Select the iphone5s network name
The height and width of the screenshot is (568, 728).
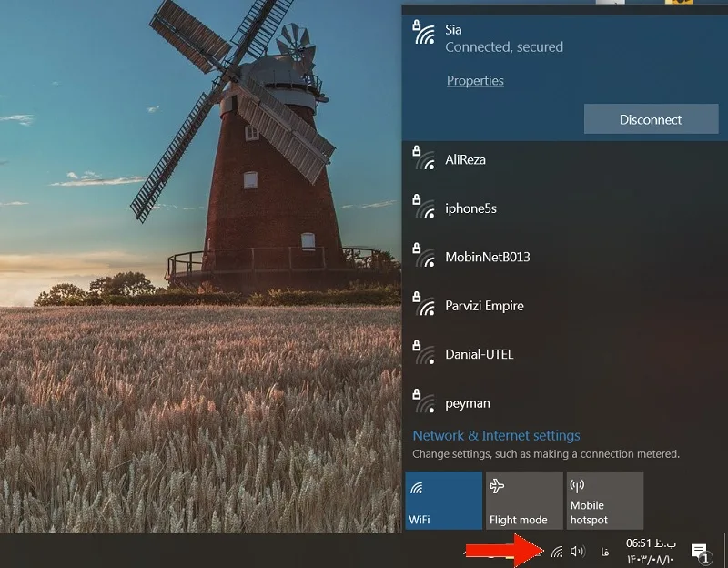click(x=470, y=208)
